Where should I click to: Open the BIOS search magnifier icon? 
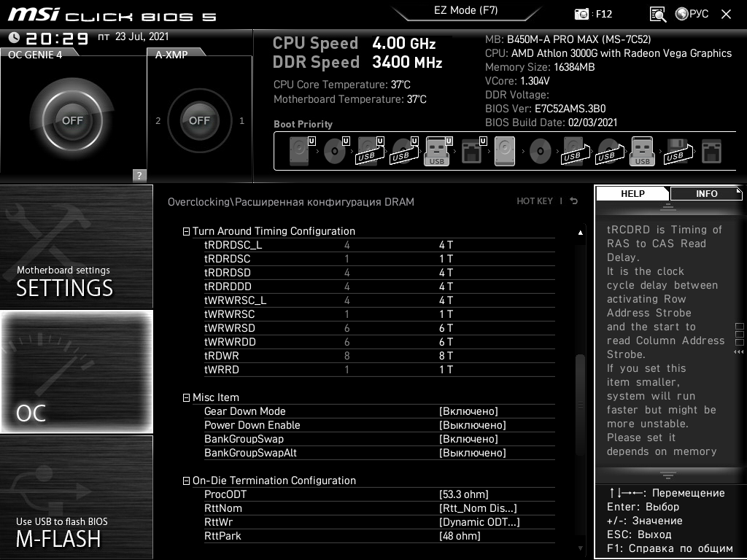[x=658, y=14]
